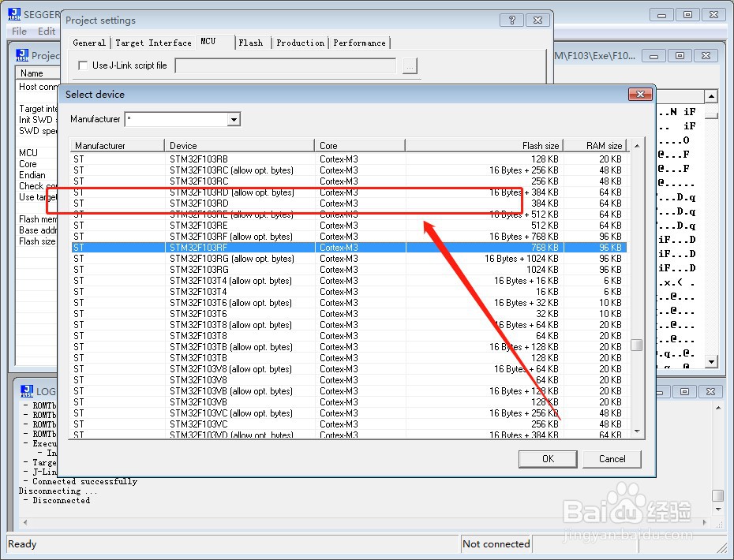Open the Production tab
734x560 pixels.
coord(300,43)
